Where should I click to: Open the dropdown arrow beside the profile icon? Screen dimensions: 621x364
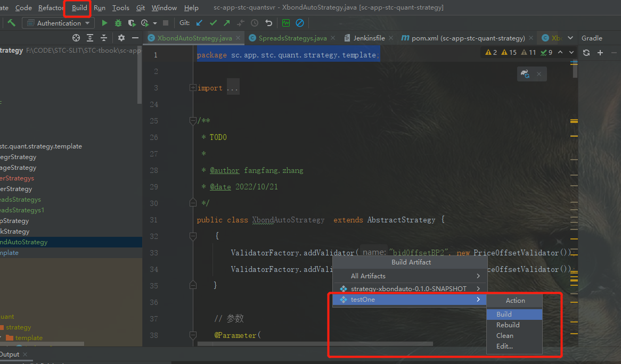(155, 23)
